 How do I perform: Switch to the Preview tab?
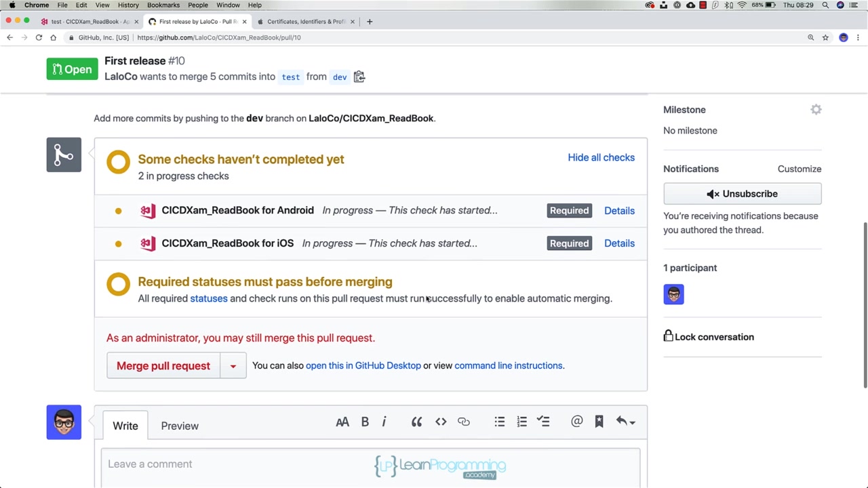pos(180,426)
